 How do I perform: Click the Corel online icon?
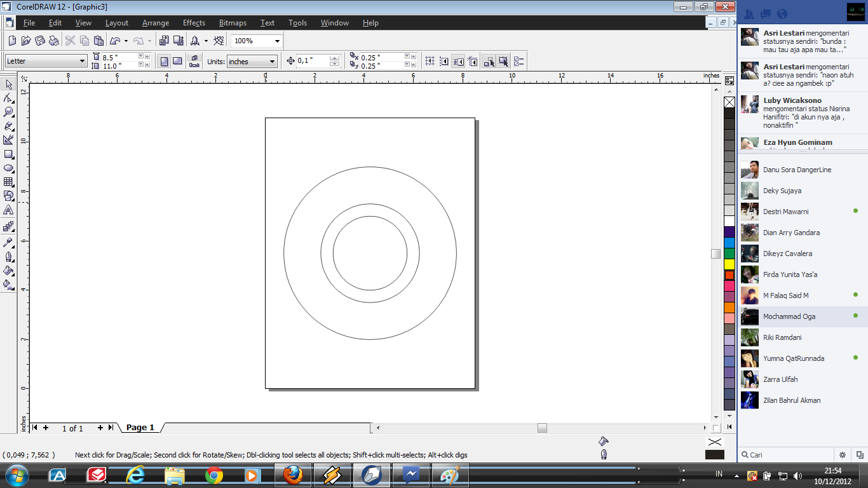pos(219,41)
